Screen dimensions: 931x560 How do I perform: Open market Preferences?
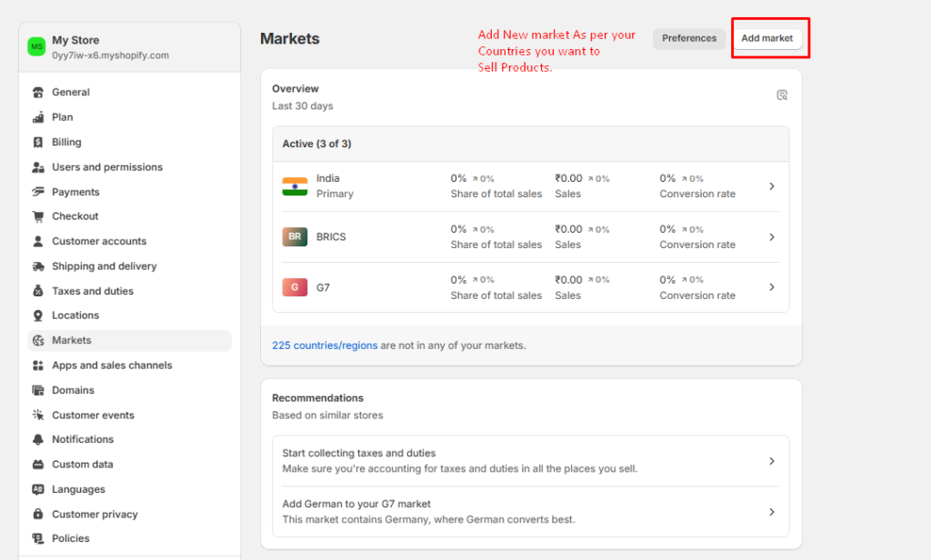coord(689,38)
